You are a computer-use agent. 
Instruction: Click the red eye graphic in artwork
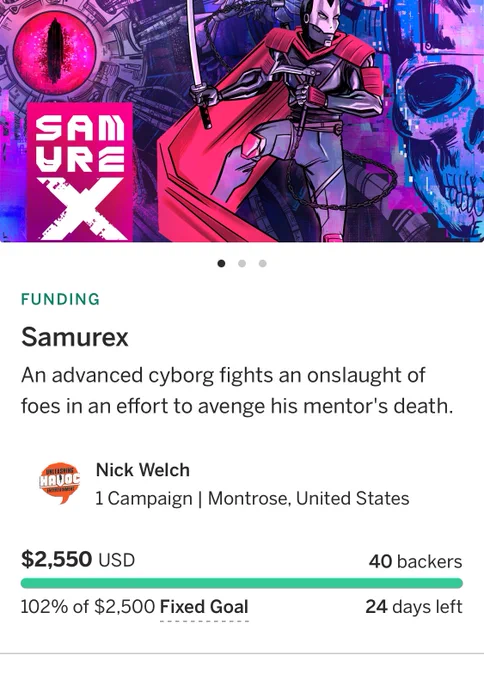click(x=54, y=51)
